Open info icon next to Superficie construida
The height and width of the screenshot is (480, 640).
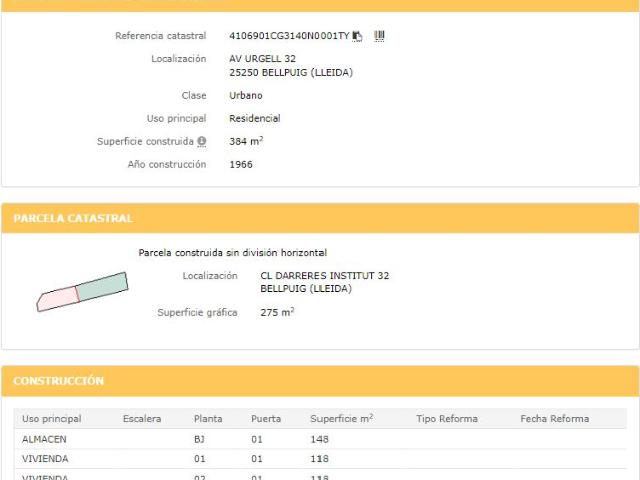(201, 142)
